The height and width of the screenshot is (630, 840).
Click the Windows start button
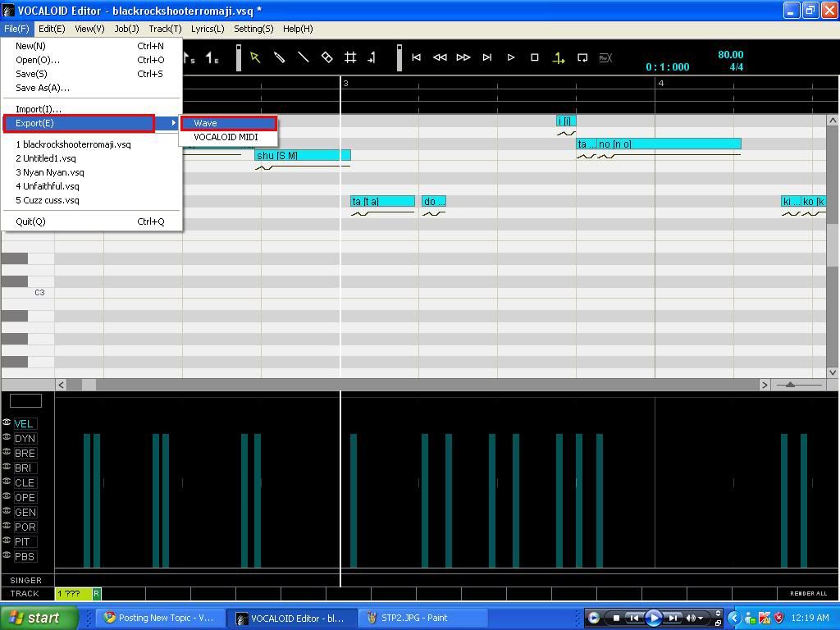coord(39,618)
